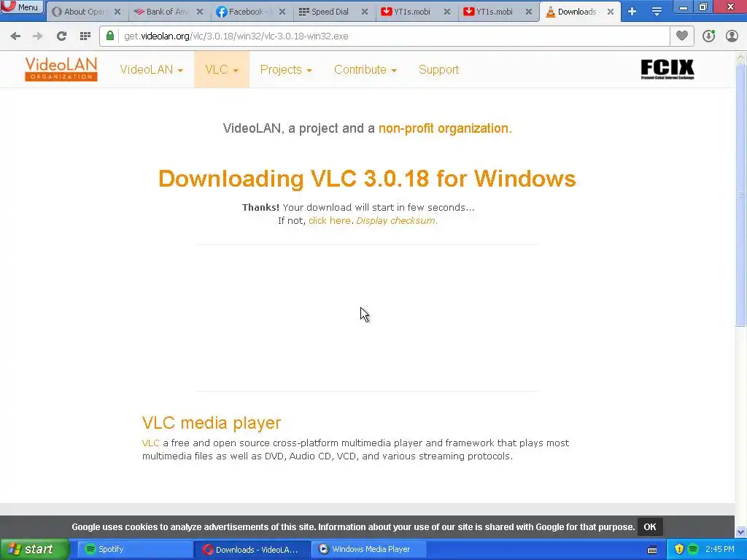Expand the Projects dropdown menu

286,69
